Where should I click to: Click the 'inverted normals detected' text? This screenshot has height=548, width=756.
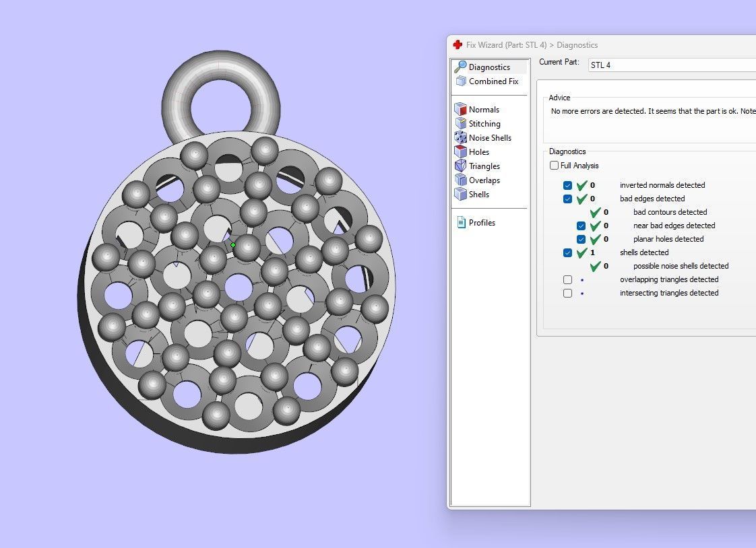[x=662, y=185]
